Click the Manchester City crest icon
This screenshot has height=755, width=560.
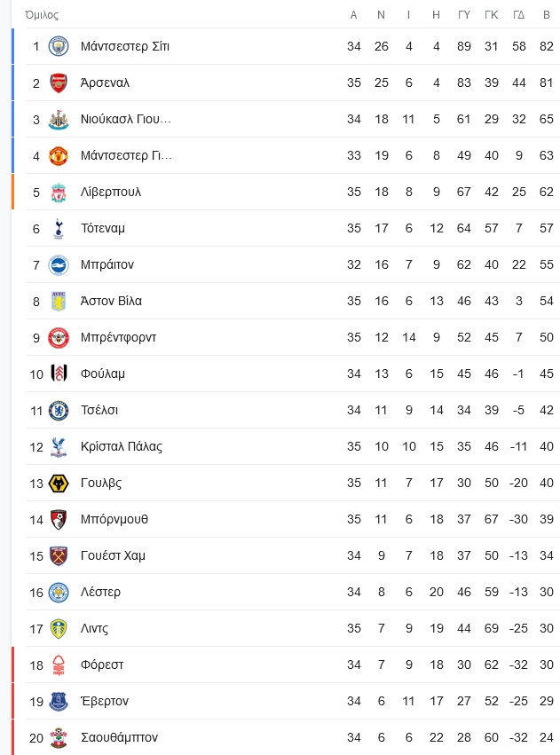[59, 46]
